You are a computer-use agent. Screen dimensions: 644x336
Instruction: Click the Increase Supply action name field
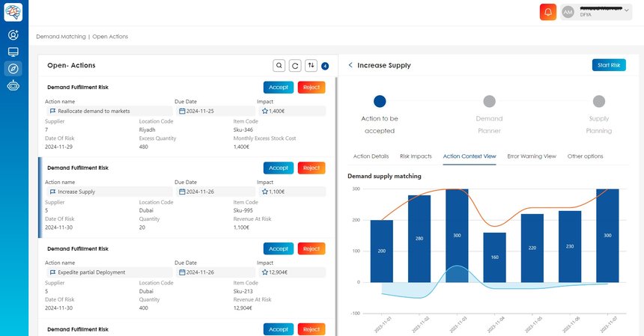coord(109,192)
